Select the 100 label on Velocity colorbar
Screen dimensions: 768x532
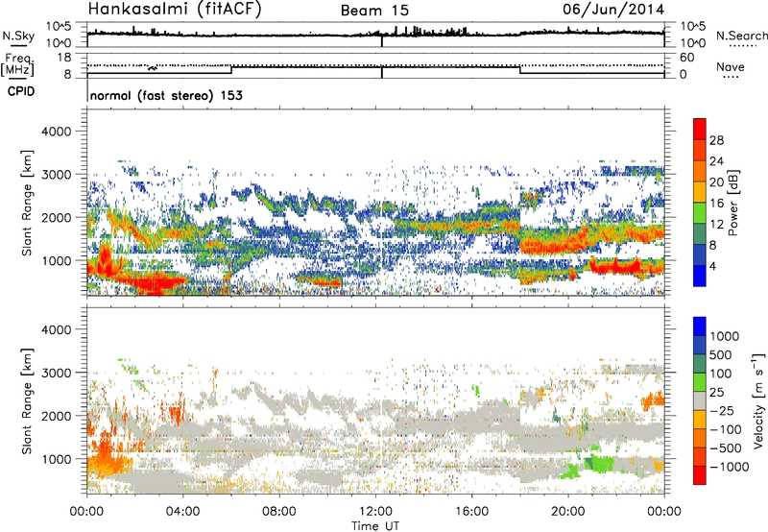721,374
